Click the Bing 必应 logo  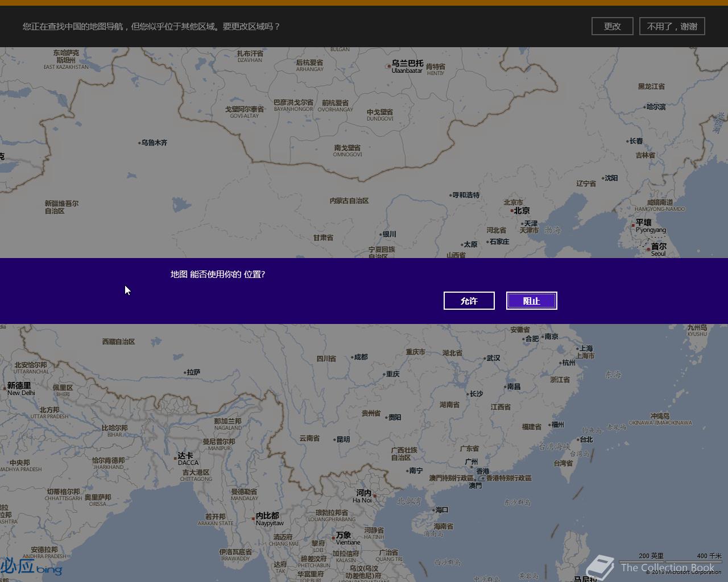pyautogui.click(x=31, y=567)
